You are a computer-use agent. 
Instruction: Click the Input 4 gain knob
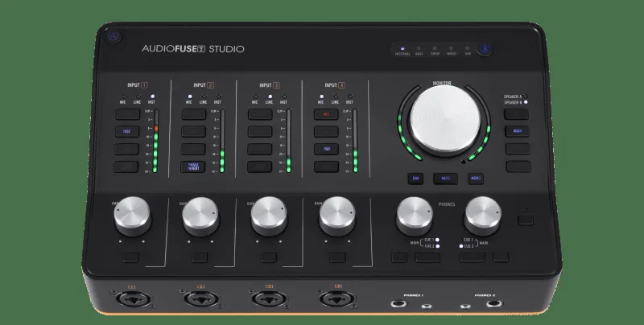337,216
